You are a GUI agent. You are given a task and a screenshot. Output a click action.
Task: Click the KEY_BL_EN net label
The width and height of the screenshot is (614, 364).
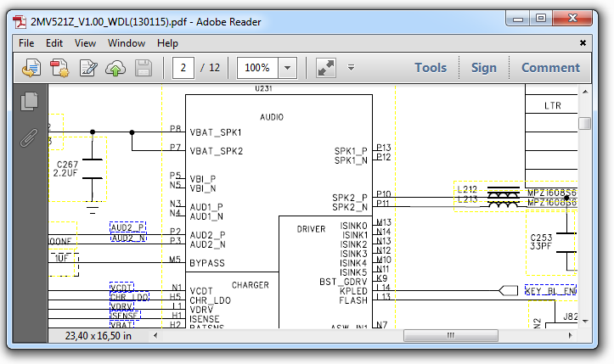(x=550, y=291)
